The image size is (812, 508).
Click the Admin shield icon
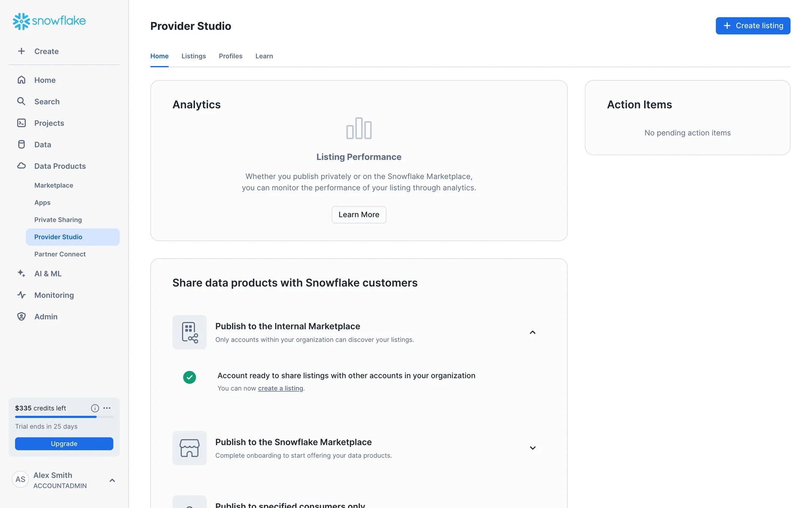(x=21, y=317)
